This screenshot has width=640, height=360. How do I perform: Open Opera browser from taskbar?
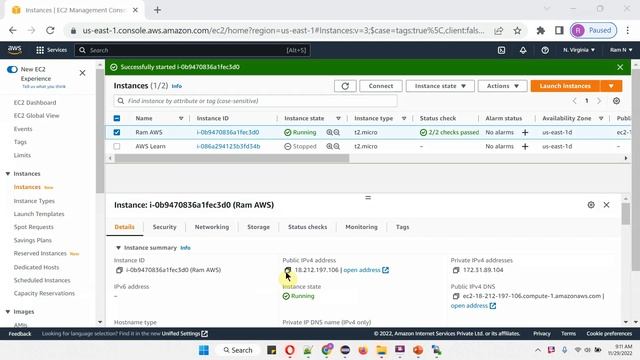290,350
